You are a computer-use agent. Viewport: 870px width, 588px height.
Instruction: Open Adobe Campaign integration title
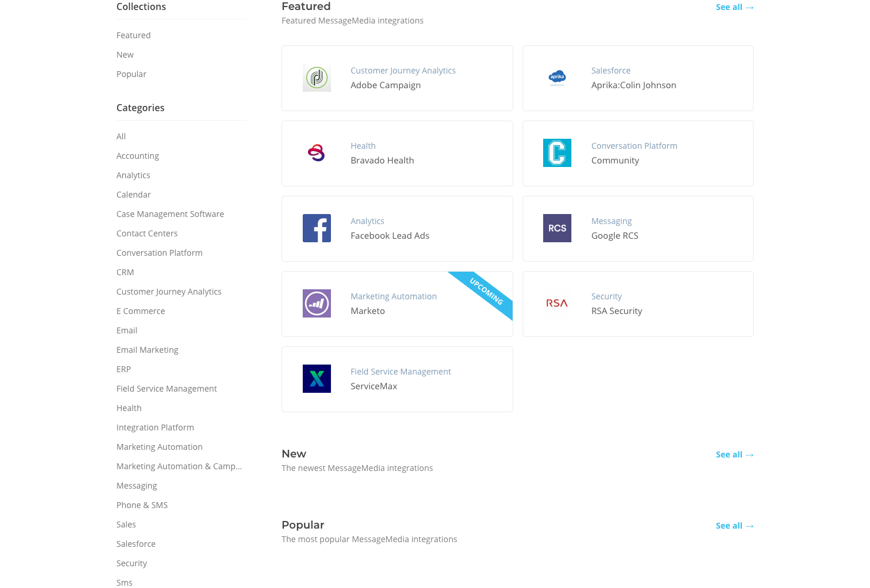coord(386,85)
